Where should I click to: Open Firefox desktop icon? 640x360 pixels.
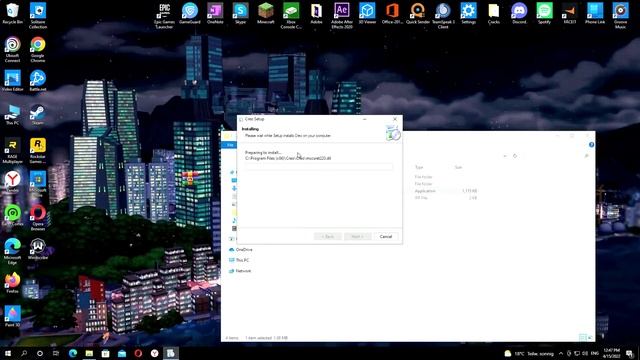click(x=13, y=283)
